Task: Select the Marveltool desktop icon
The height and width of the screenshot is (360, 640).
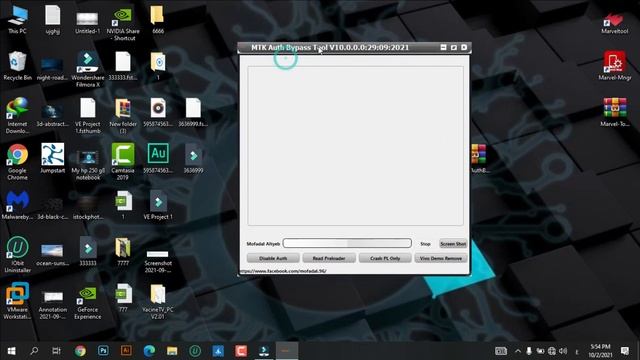Action: pyautogui.click(x=615, y=23)
